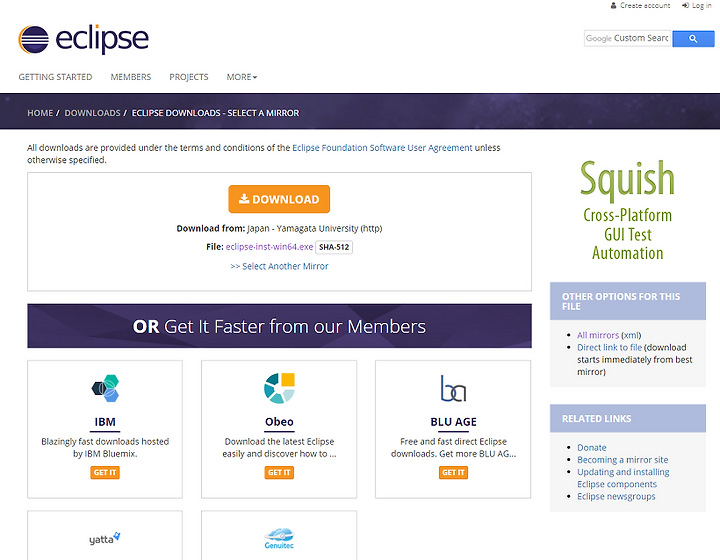Image resolution: width=720 pixels, height=560 pixels.
Task: Click GET IT under IBM
Action: 105,472
